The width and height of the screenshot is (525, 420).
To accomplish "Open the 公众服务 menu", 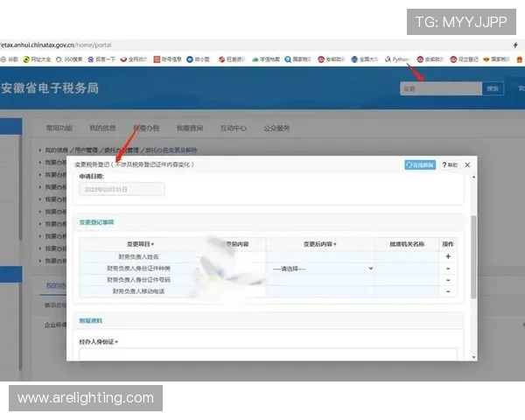I will point(276,128).
